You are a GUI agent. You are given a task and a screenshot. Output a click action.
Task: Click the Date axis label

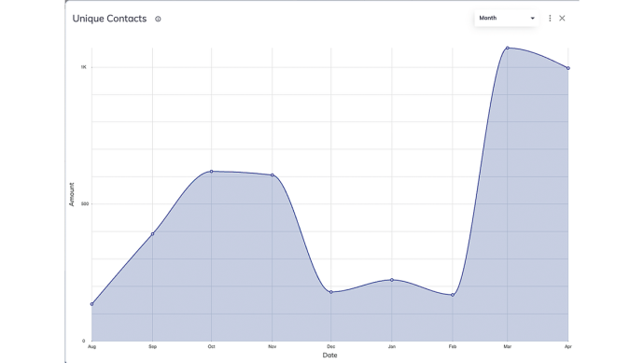click(329, 356)
